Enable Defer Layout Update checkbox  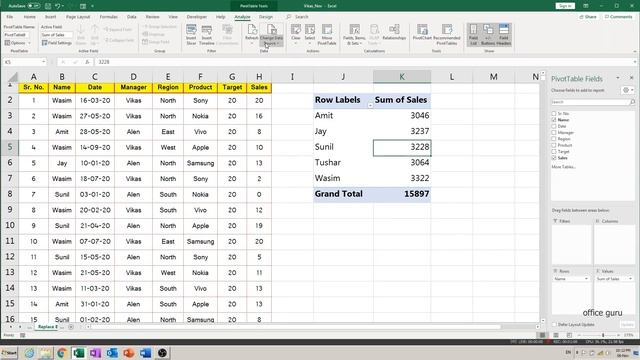pos(554,324)
